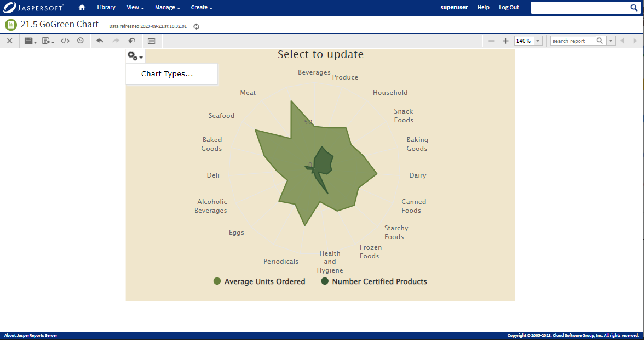The height and width of the screenshot is (340, 644).
Task: Click the Number Certified Products legend swatch
Action: pyautogui.click(x=324, y=281)
